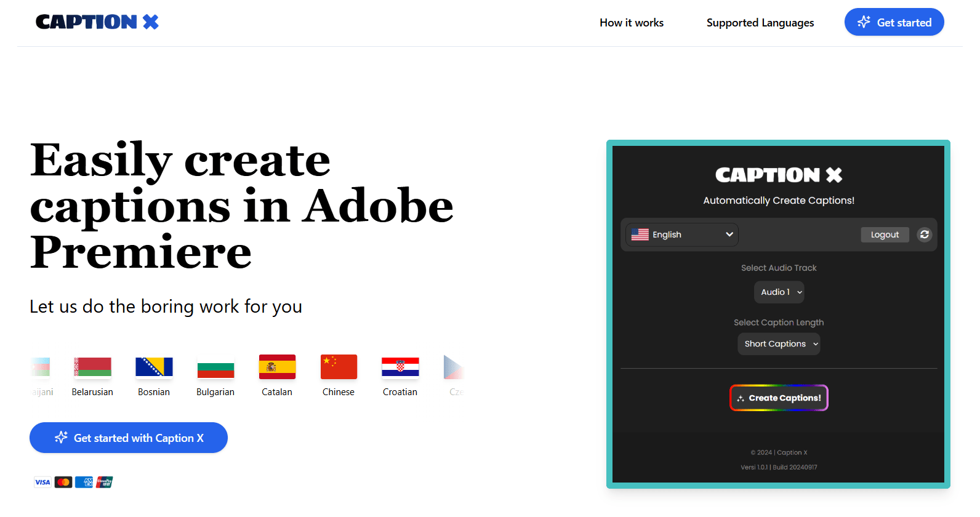Click sparkle icon on Create Captions button
980x517 pixels.
point(741,398)
